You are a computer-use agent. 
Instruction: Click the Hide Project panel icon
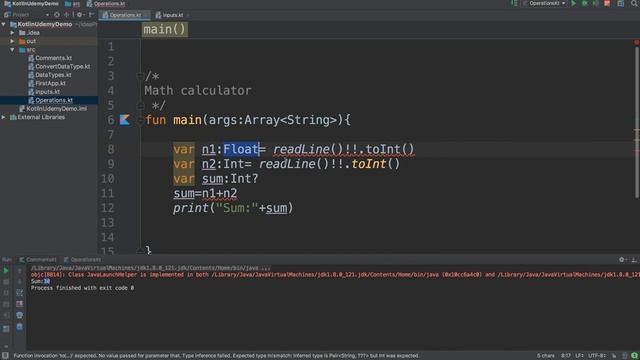(91, 15)
